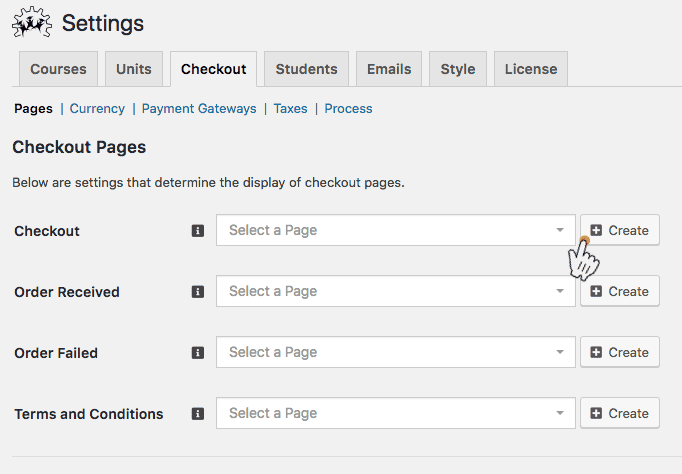Screen dimensions: 682x474
Task: Show info tooltip for Checkout row
Action: coord(198,230)
